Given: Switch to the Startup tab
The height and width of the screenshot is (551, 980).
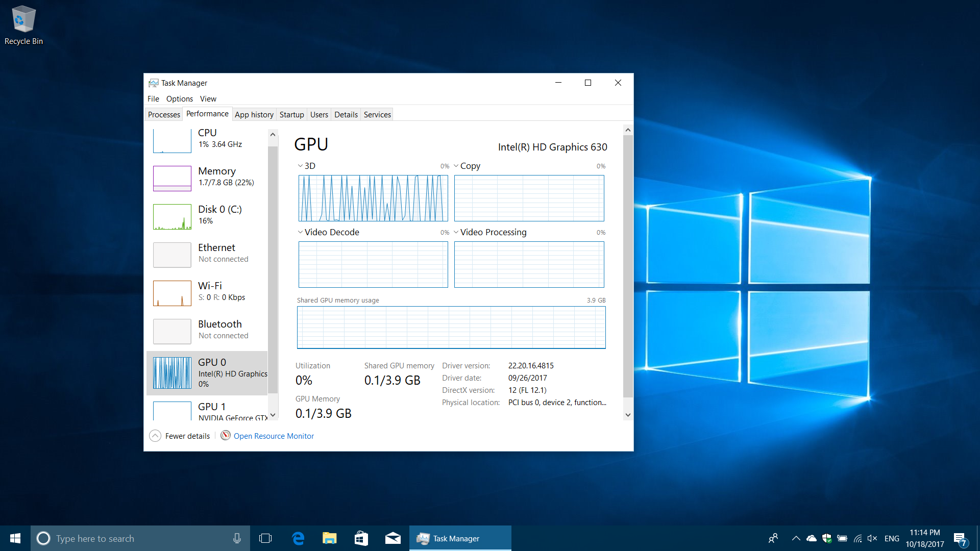Looking at the screenshot, I should coord(291,115).
